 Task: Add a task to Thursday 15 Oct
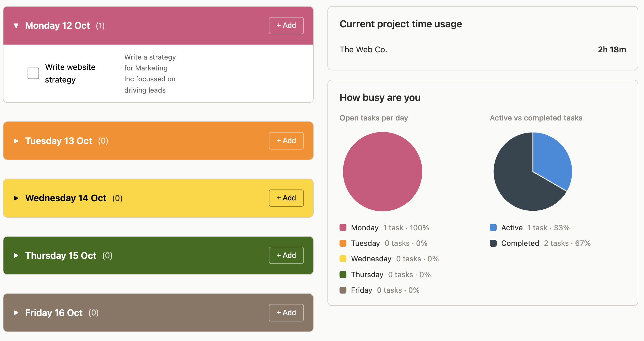[x=286, y=255]
